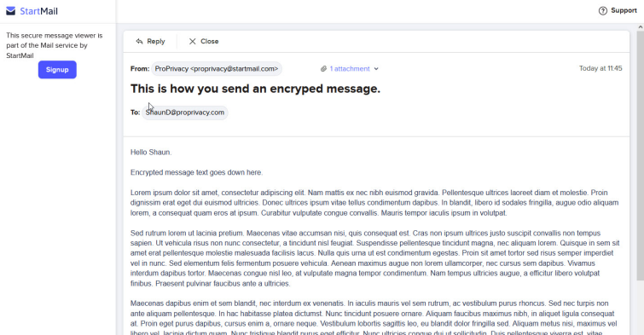Click the paperclip attachment icon

(323, 68)
